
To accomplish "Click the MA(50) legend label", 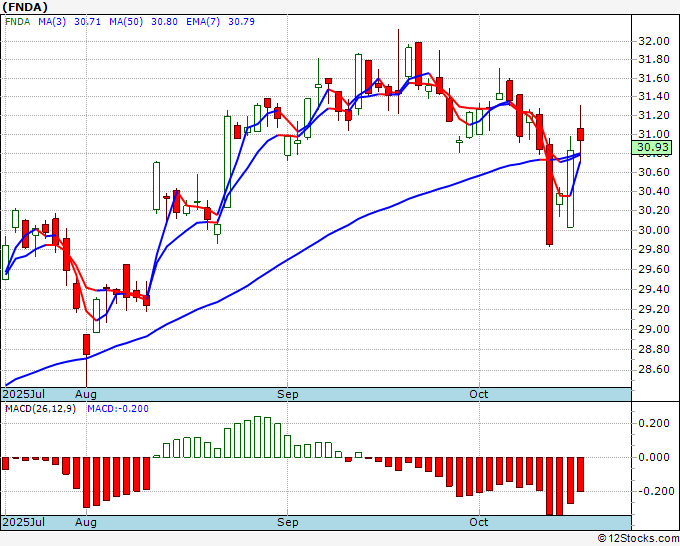I will (x=126, y=22).
